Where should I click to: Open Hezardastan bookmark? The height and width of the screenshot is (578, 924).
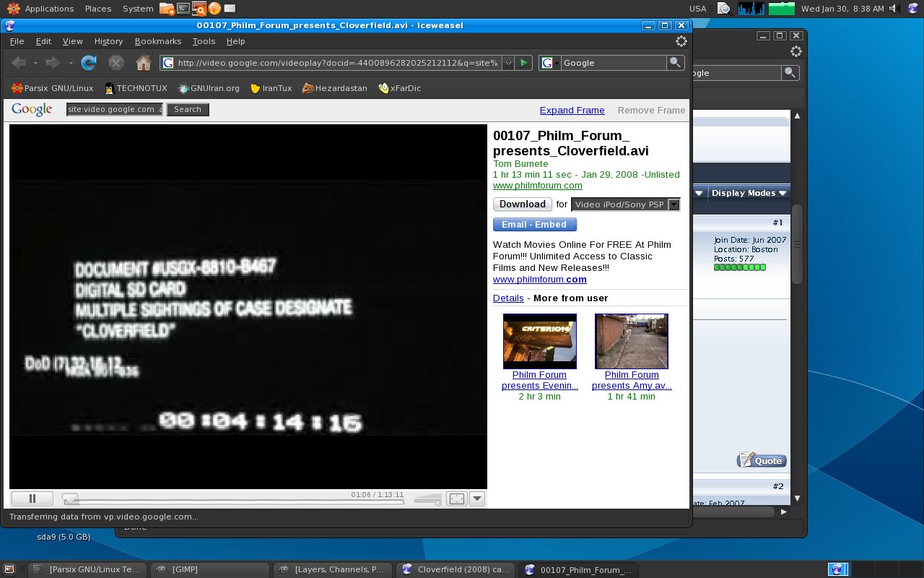pyautogui.click(x=335, y=88)
